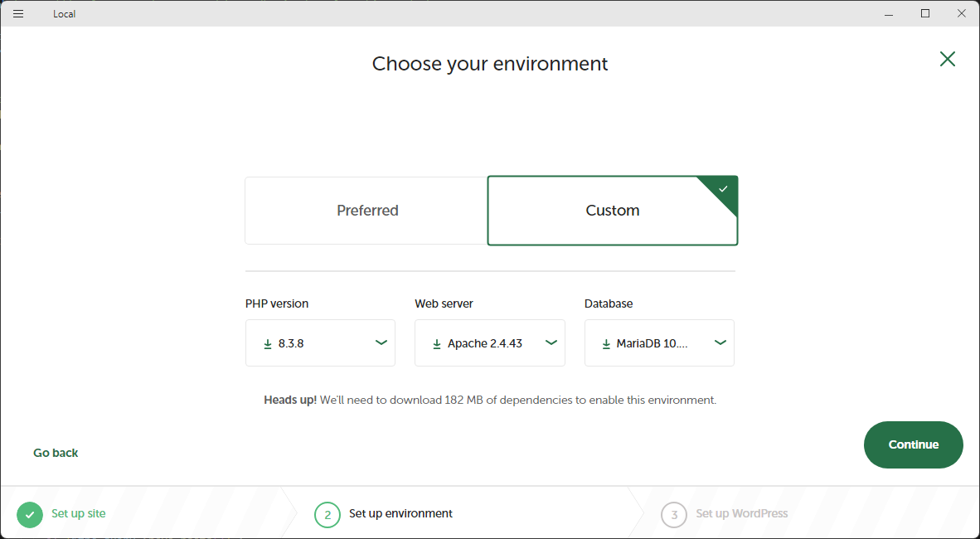The image size is (980, 539).
Task: Expand the Database dropdown chevron
Action: coord(720,342)
